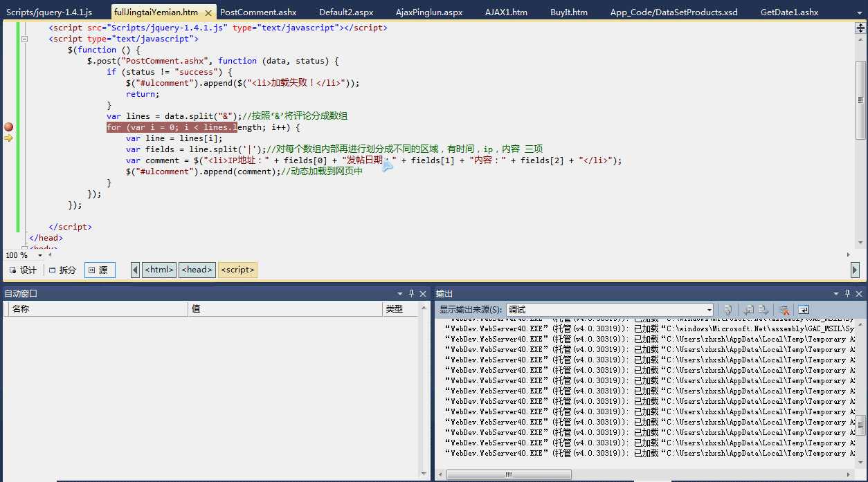
Task: Click Output panel vertical scrollbar thumb
Action: coord(860,424)
